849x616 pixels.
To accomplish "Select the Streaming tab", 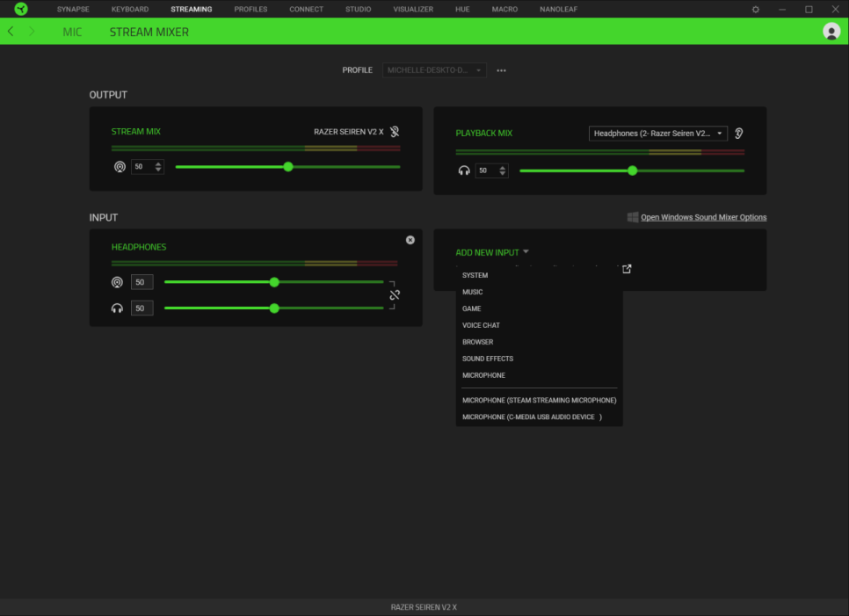I will 191,9.
